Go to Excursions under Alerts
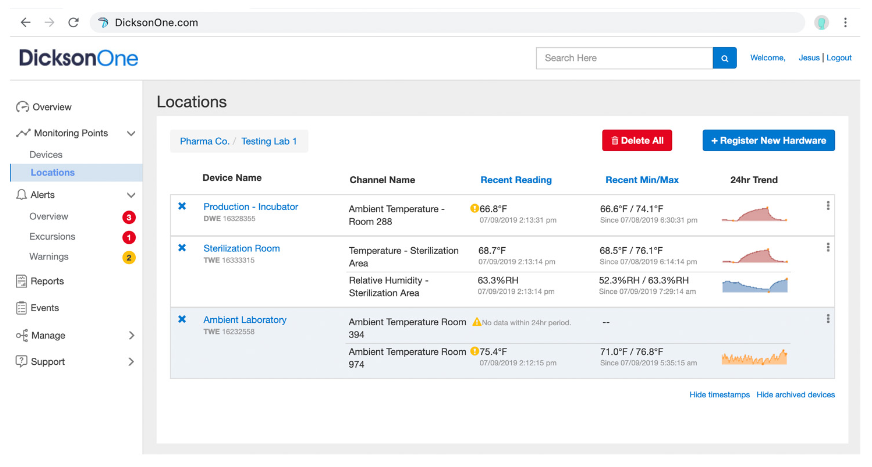This screenshot has height=467, width=872. point(52,237)
